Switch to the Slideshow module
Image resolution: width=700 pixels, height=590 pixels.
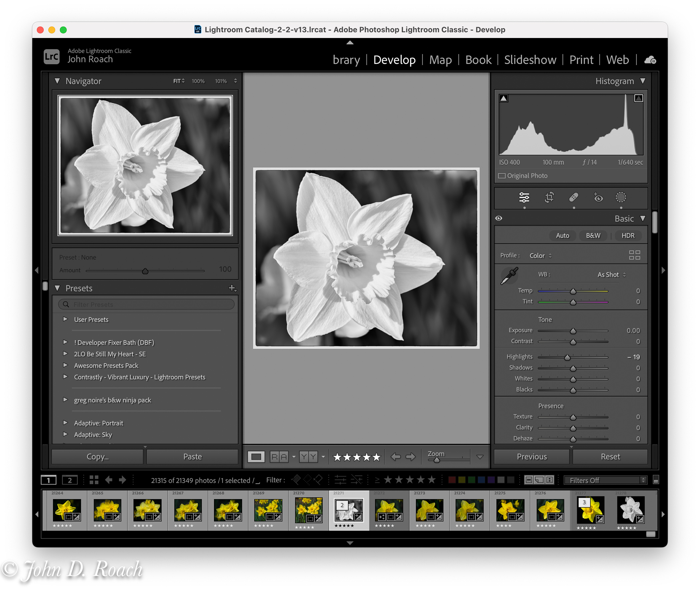point(530,60)
